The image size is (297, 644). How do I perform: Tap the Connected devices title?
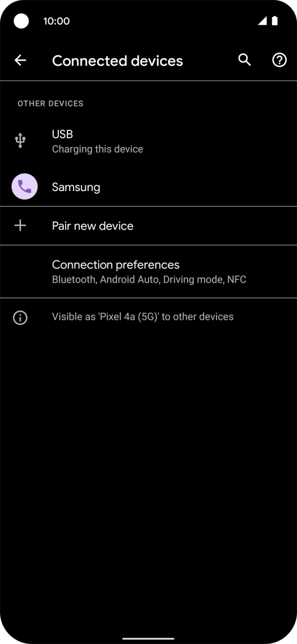pos(117,61)
